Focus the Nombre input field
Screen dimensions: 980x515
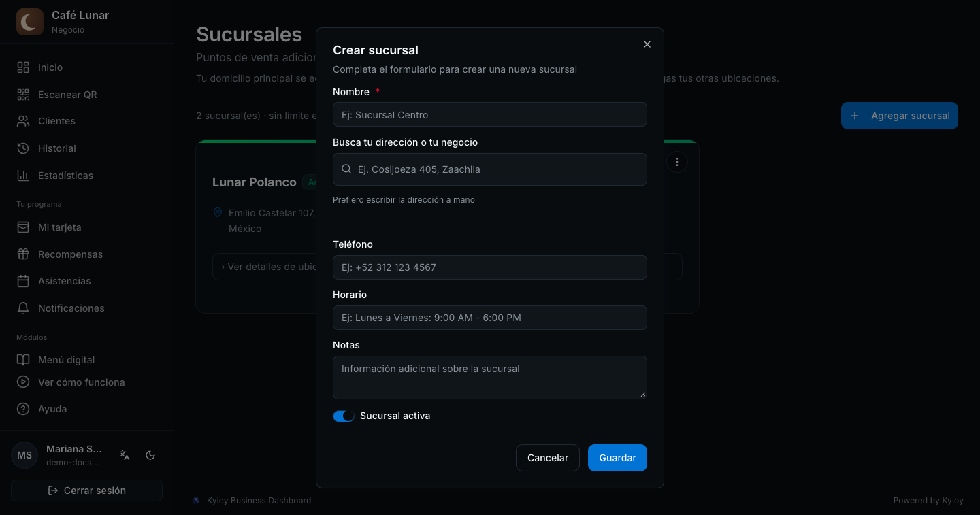(490, 114)
